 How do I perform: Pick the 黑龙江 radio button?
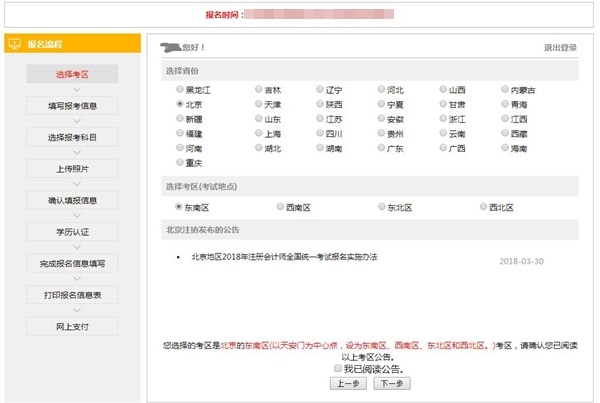point(179,90)
